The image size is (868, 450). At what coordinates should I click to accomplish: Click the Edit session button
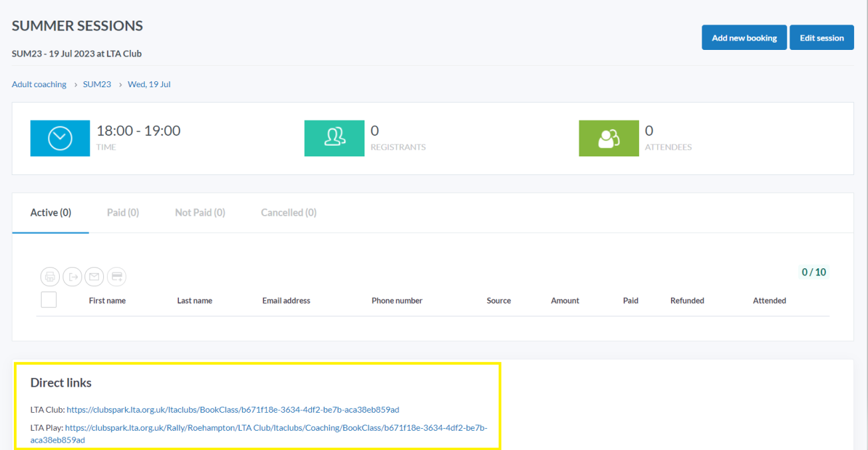[821, 38]
